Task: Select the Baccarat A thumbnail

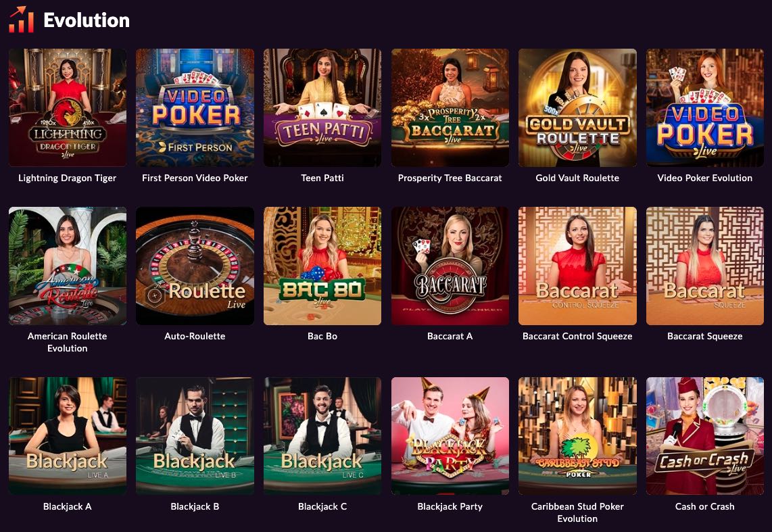Action: point(450,266)
